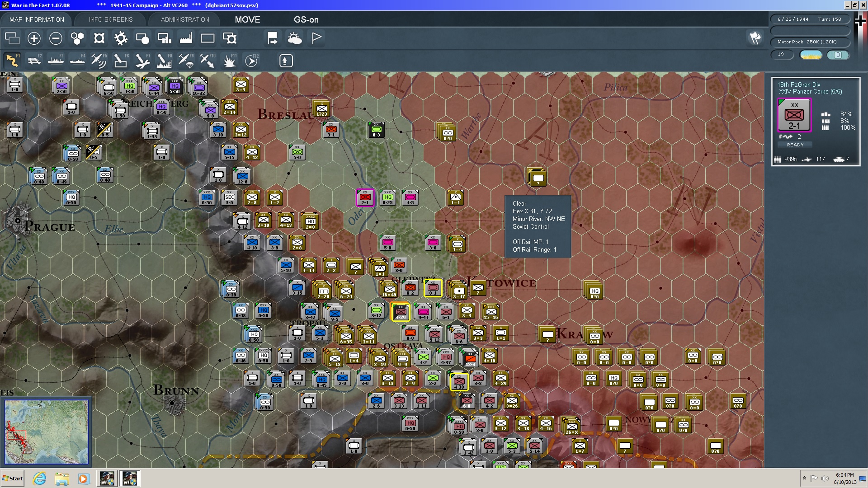Click the blue pill showing 0
The image size is (868, 488).
click(838, 55)
